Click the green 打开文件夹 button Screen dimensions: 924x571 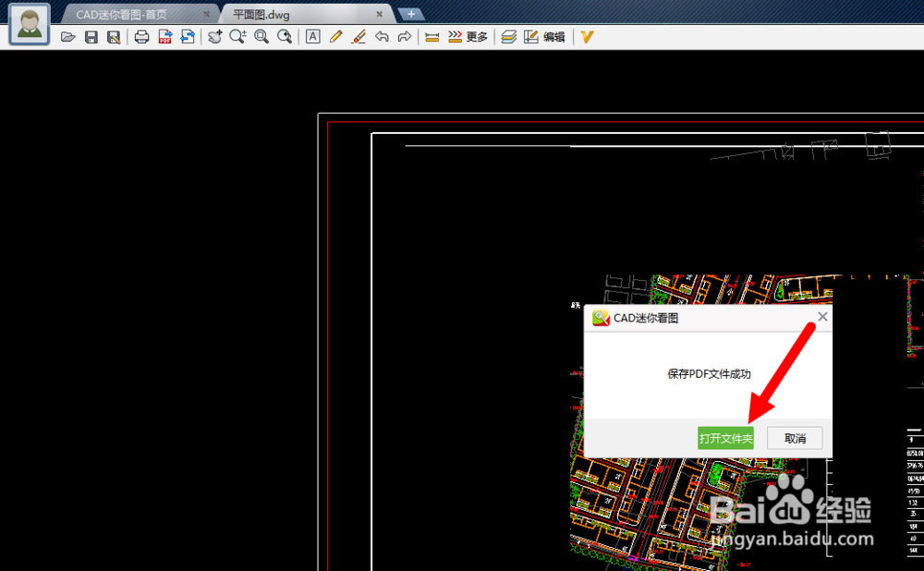(725, 439)
